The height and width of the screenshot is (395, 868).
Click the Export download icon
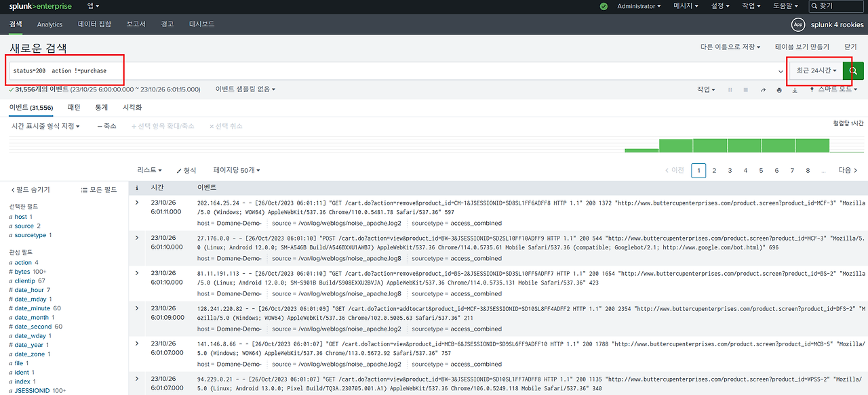(795, 89)
